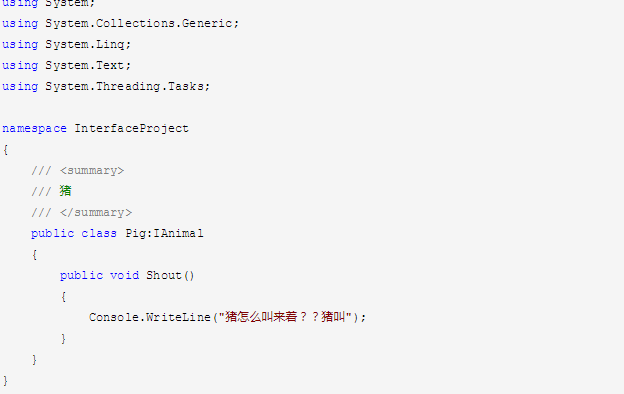Viewport: 624px width, 394px height.
Task: Click the 'void' keyword
Action: [125, 275]
